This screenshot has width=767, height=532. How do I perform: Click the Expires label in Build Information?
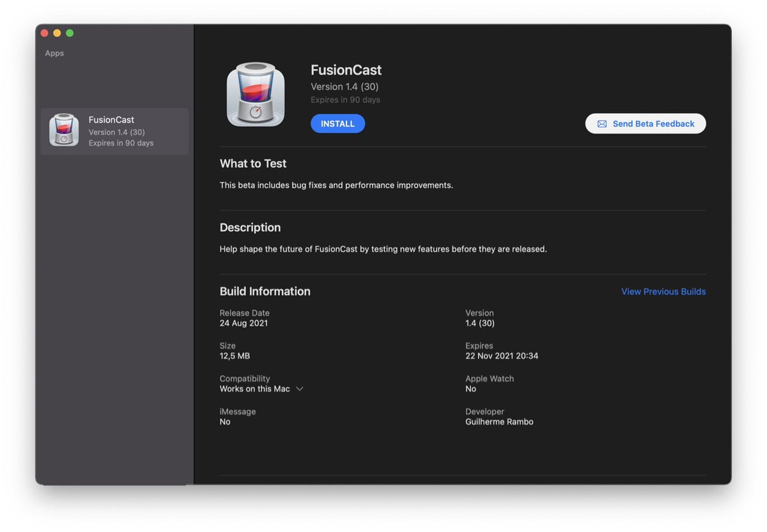point(479,346)
